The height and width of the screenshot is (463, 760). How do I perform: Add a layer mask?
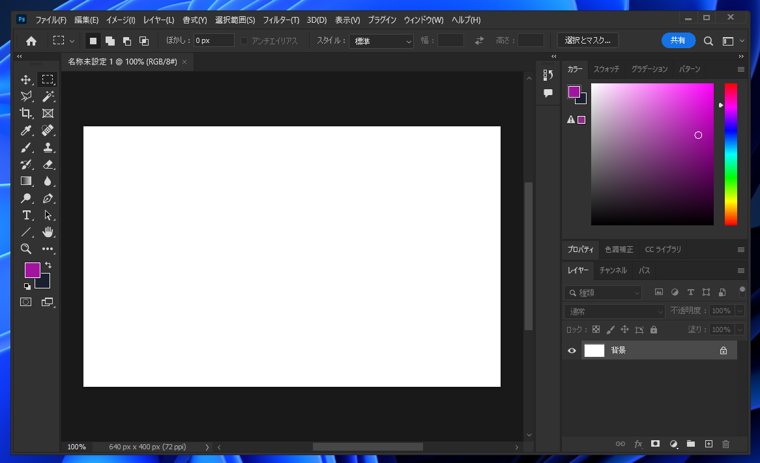655,444
